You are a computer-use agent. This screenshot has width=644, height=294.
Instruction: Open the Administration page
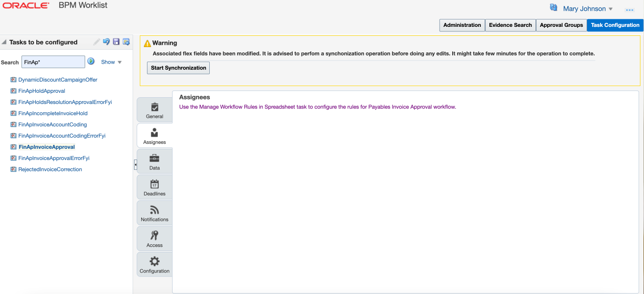462,25
